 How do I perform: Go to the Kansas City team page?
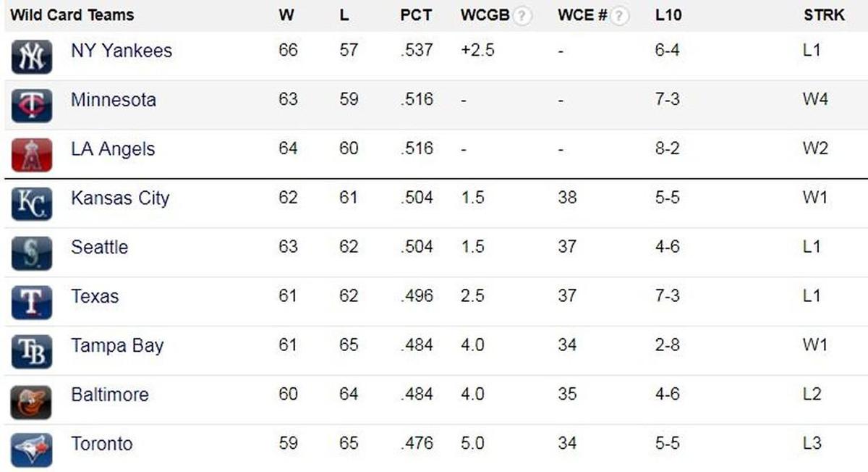point(120,198)
